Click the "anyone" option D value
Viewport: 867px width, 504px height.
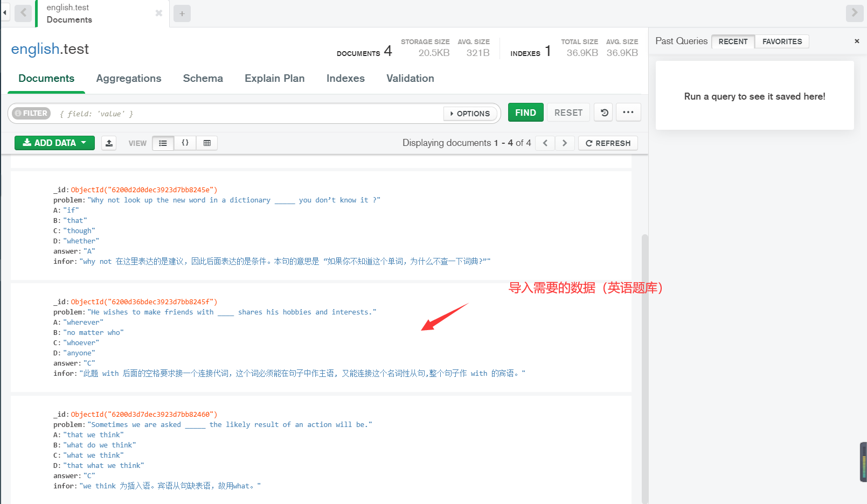pos(79,353)
